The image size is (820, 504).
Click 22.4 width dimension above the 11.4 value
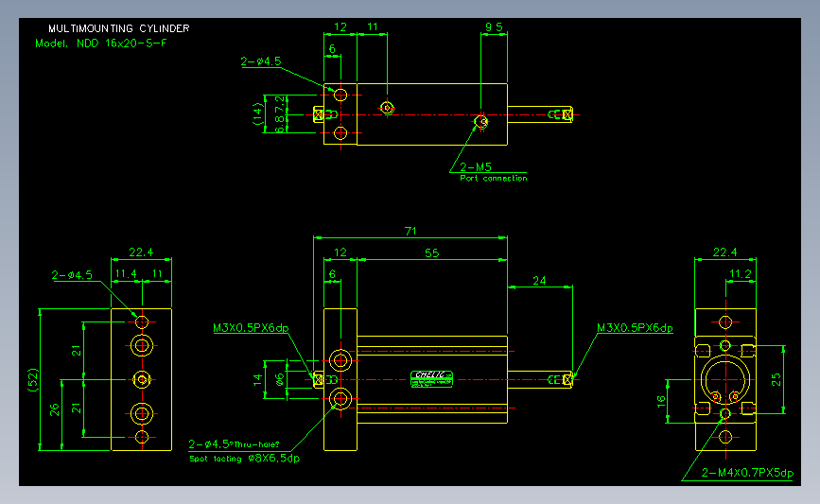click(141, 252)
